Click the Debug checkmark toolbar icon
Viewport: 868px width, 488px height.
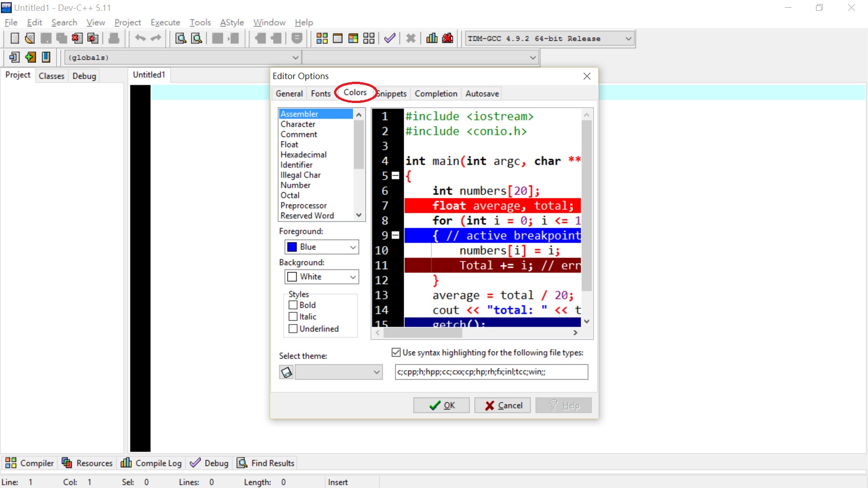tap(390, 38)
